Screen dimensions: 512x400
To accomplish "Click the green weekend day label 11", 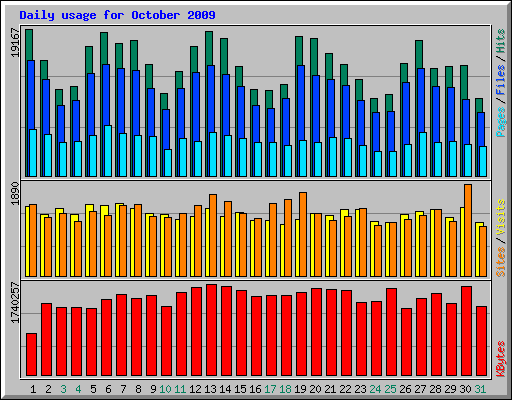I will point(180,389).
